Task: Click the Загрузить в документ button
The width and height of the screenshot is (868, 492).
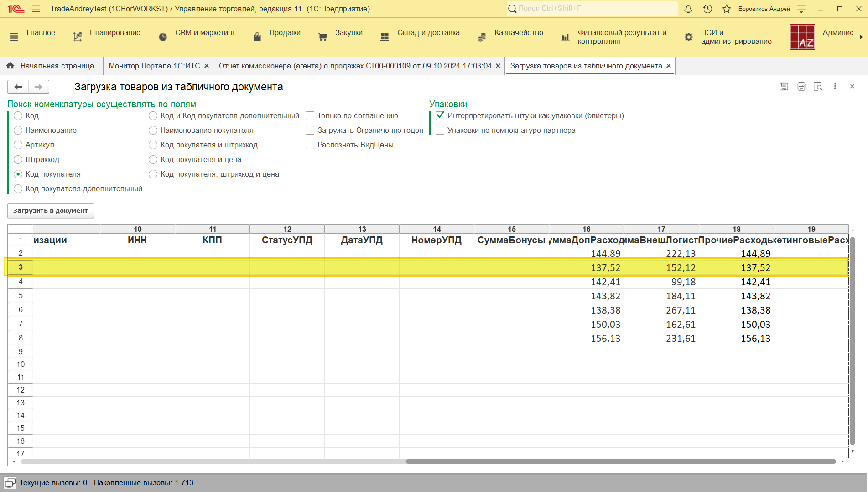Action: click(51, 211)
